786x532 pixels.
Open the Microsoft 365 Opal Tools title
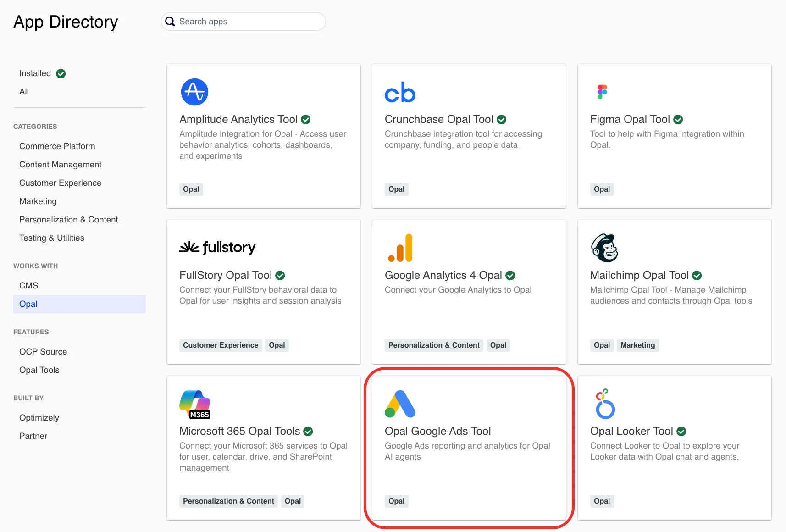click(240, 431)
